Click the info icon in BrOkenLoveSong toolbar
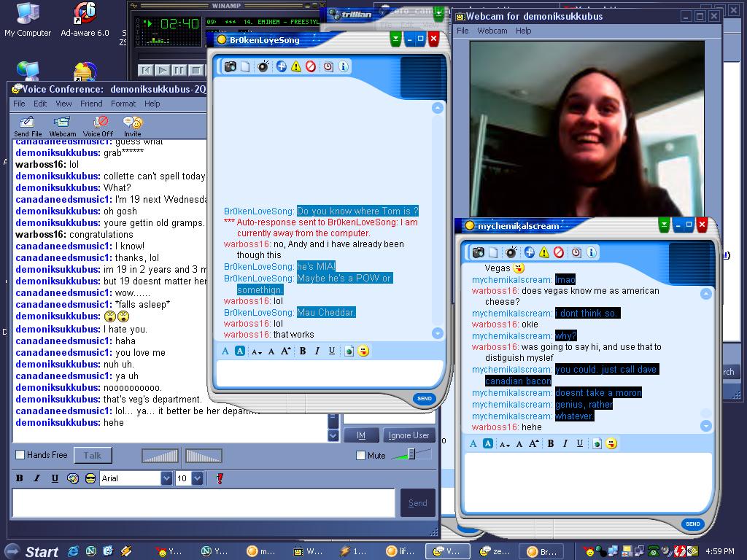Screen dimensions: 747x560 point(344,66)
